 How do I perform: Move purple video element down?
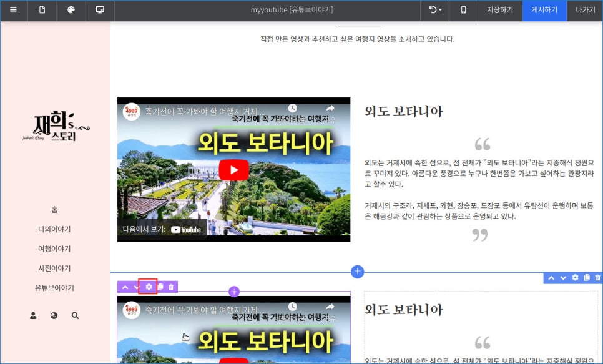pyautogui.click(x=136, y=287)
